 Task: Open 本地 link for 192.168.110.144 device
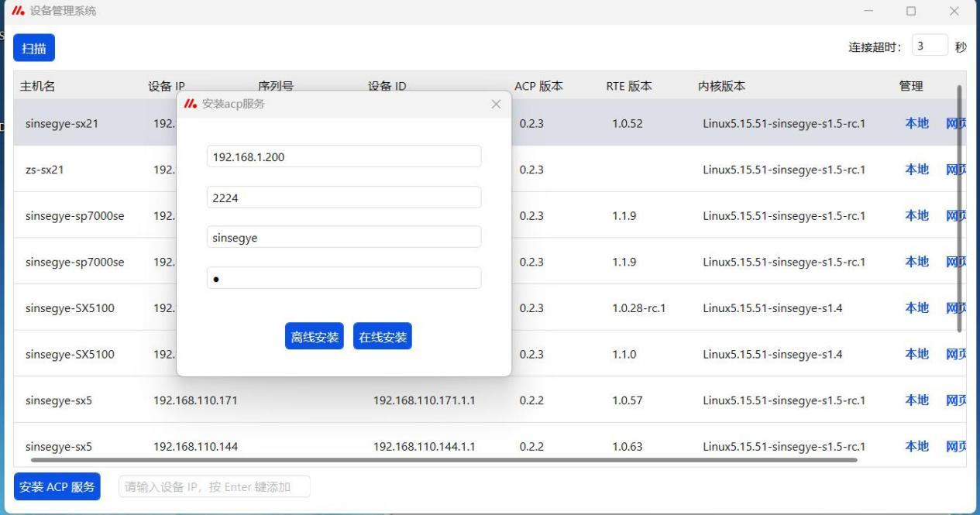(x=916, y=446)
